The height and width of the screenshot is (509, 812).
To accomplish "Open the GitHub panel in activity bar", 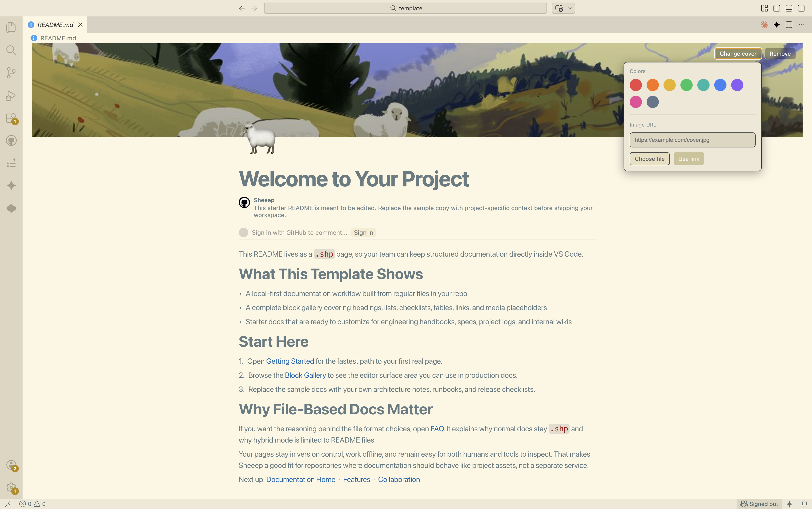I will 11,141.
